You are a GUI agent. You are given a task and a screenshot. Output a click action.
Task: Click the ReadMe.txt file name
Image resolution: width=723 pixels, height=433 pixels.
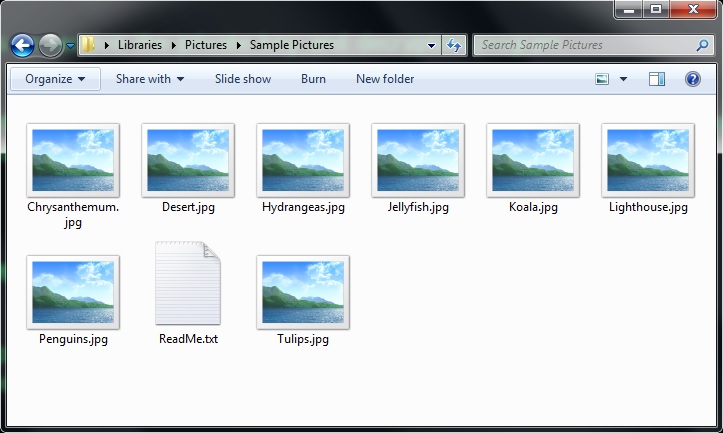(188, 339)
